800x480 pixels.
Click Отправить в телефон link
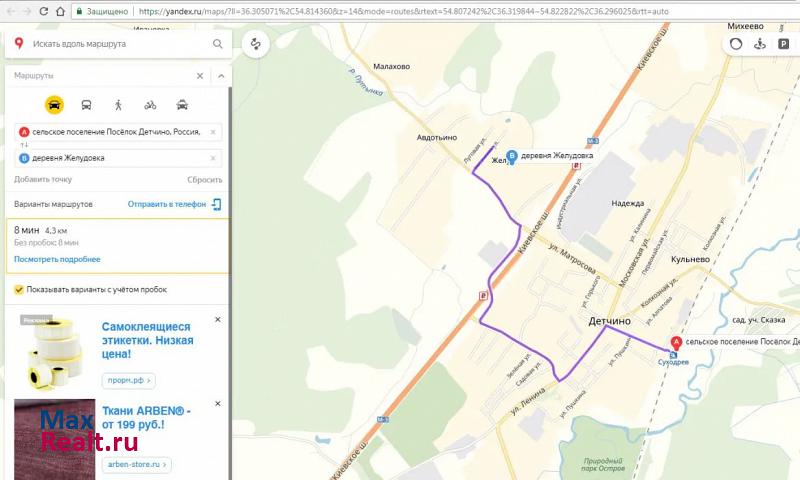tap(166, 204)
